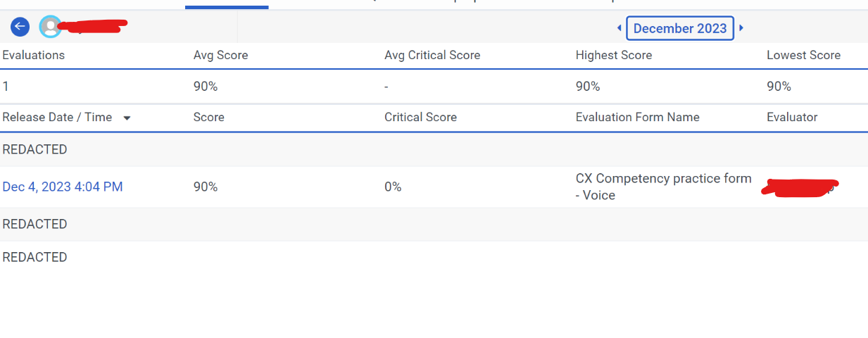
Task: Select REDACTED row directly below Dec 4 evaluation
Action: pyautogui.click(x=35, y=224)
